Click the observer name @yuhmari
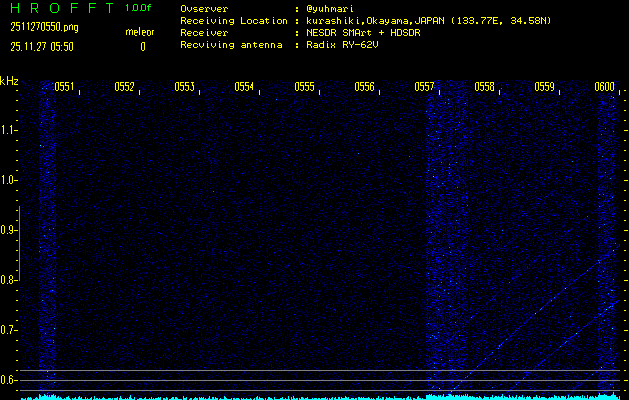629x400 pixels. pos(330,9)
